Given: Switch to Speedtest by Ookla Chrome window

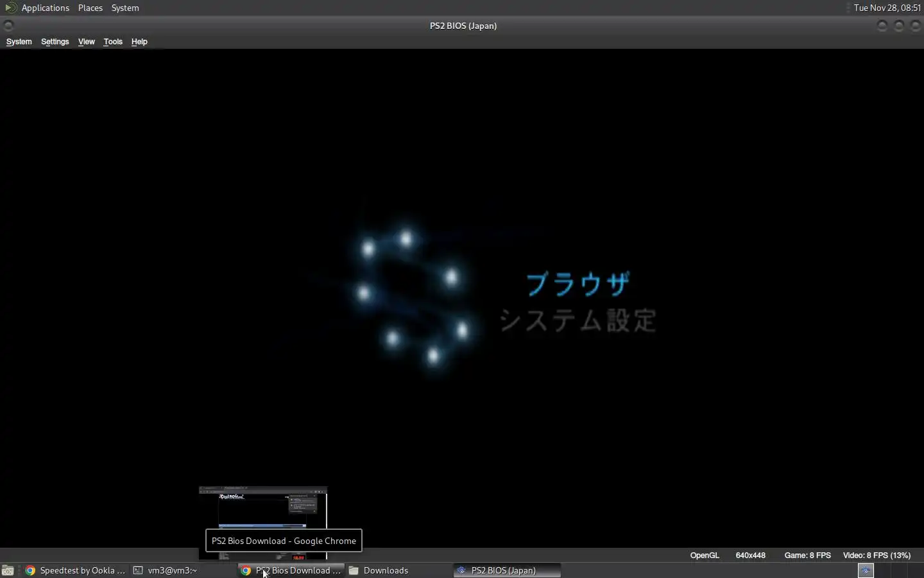Looking at the screenshot, I should pyautogui.click(x=75, y=570).
